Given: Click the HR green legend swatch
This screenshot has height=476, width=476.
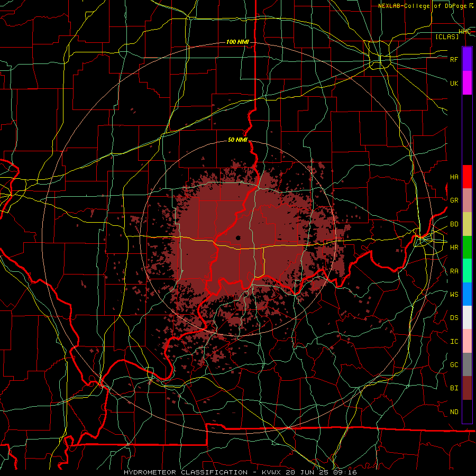Looking at the screenshot, I should click(467, 247).
